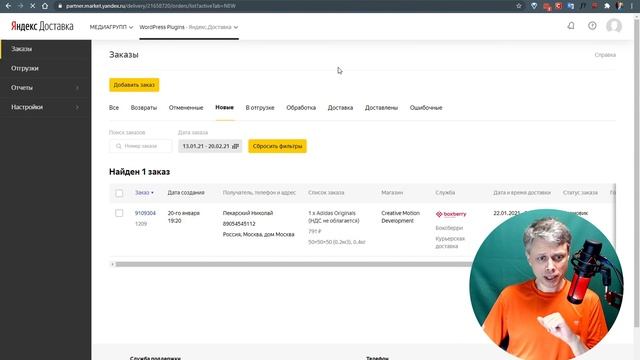Open date range 13.01.21 - 20.02.21 picker

click(x=210, y=146)
